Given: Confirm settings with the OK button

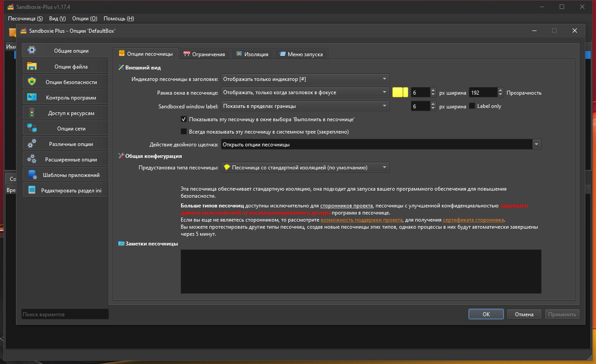Looking at the screenshot, I should point(486,314).
